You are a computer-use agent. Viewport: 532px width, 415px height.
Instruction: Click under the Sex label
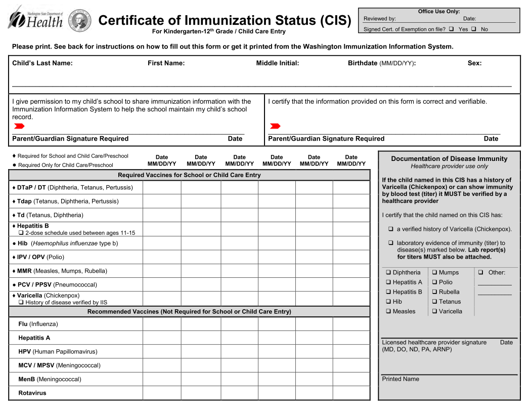(489, 77)
